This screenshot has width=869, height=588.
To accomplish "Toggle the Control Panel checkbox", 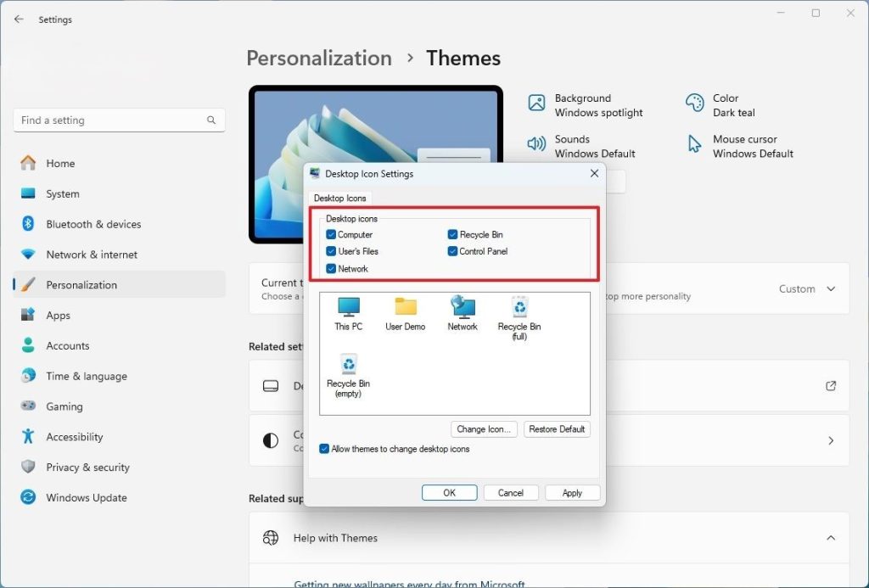I will (453, 252).
